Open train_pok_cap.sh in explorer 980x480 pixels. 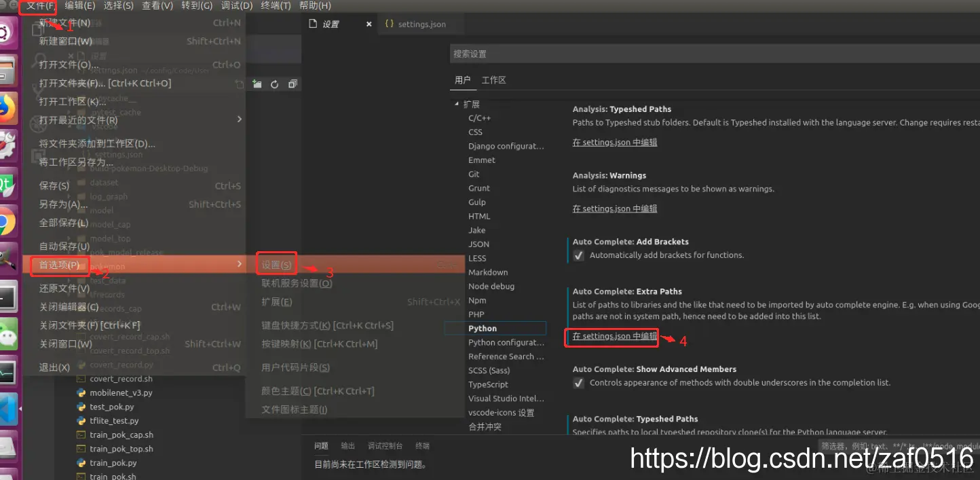121,435
